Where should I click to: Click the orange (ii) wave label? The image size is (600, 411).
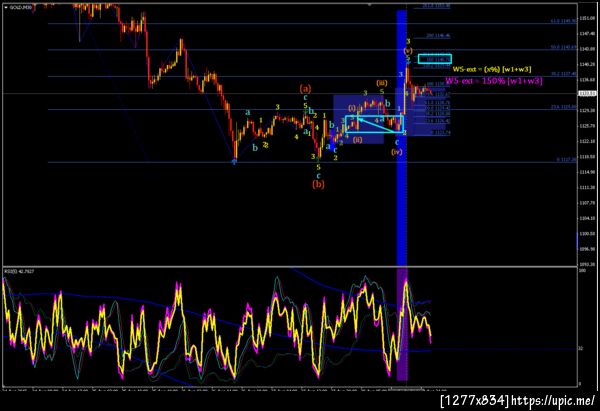(x=357, y=140)
